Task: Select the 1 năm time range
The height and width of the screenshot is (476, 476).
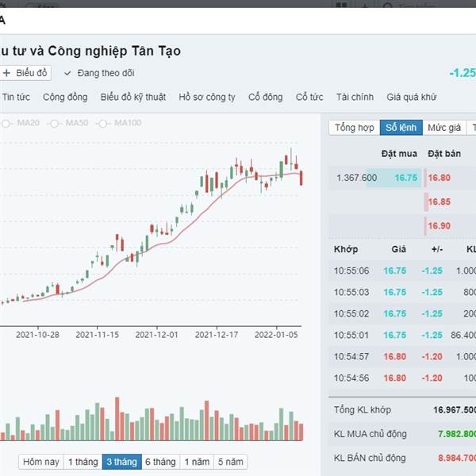Action: pyautogui.click(x=197, y=462)
